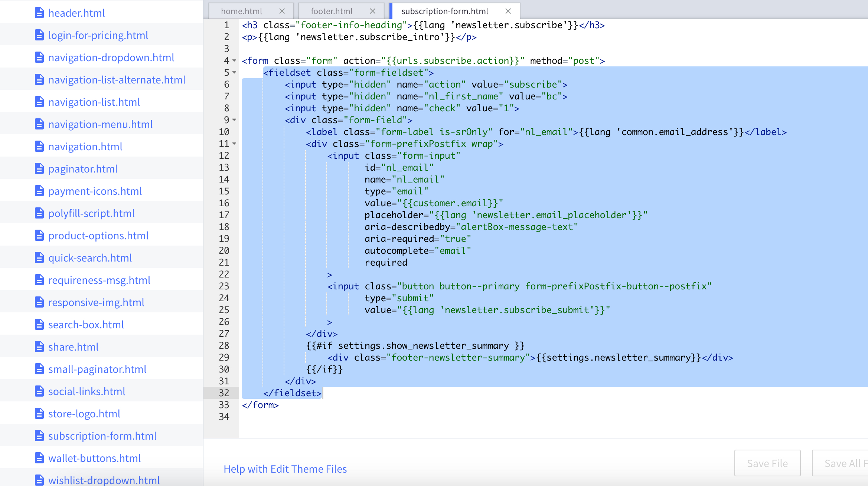Switch to the footer.html tab

click(332, 11)
